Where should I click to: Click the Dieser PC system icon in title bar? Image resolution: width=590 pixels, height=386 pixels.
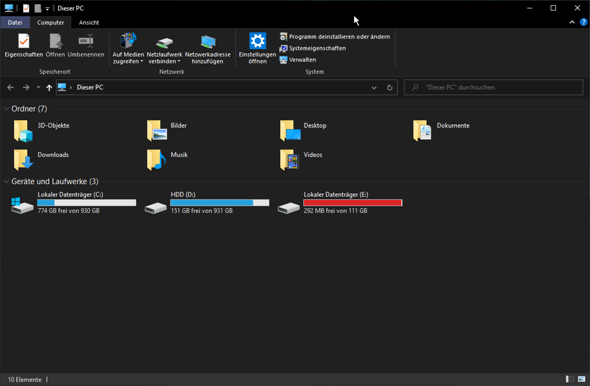click(9, 8)
